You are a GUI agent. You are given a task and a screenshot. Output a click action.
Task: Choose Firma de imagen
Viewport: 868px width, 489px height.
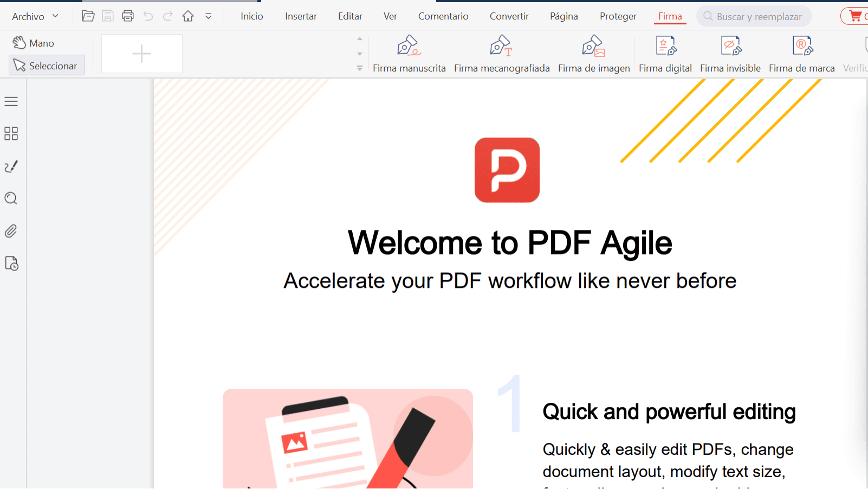(594, 54)
